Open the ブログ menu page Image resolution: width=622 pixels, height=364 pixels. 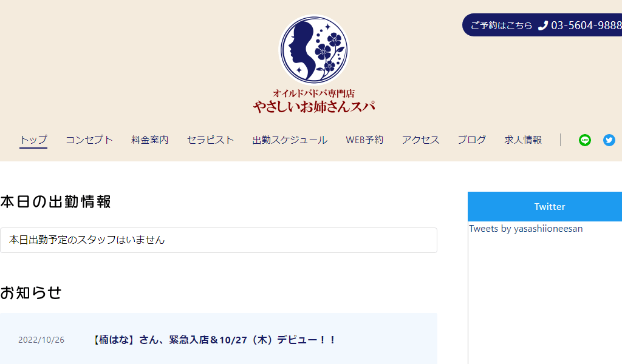471,140
